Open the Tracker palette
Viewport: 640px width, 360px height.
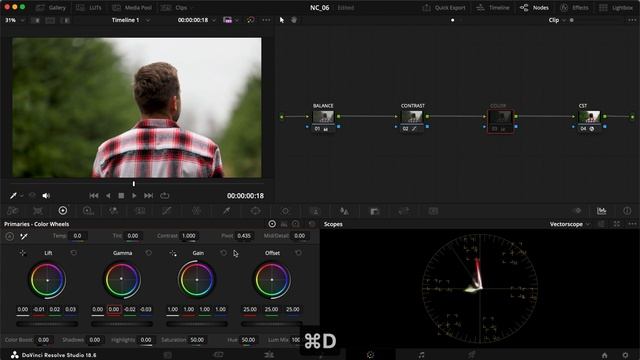[285, 211]
